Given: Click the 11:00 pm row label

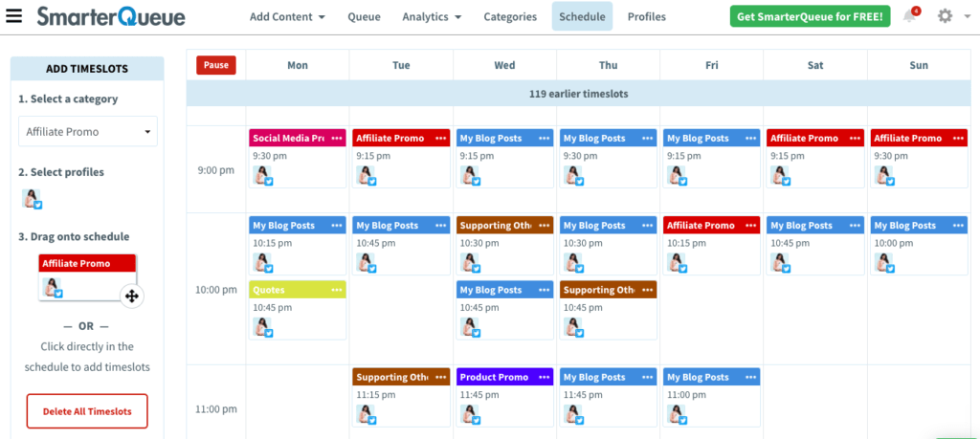Looking at the screenshot, I should 215,409.
